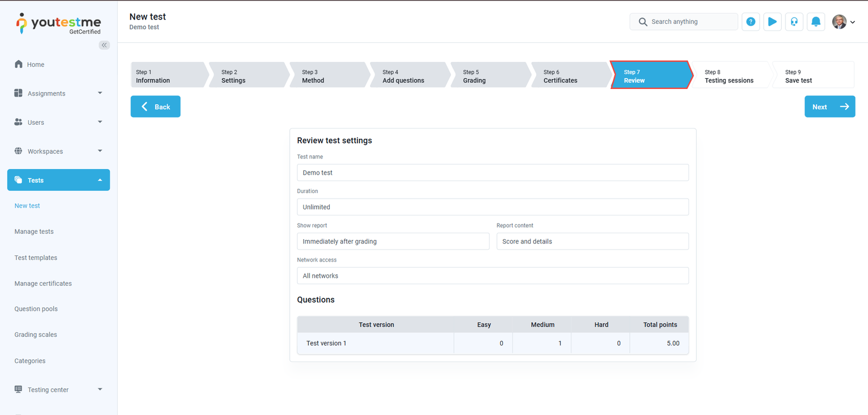868x415 pixels.
Task: Go Back to previous step
Action: [x=155, y=107]
